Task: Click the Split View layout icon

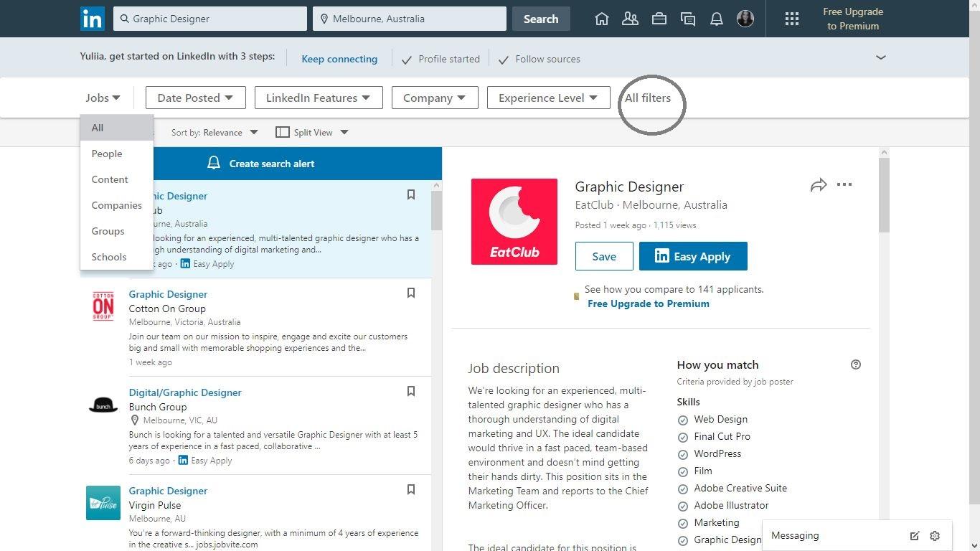Action: (x=283, y=132)
